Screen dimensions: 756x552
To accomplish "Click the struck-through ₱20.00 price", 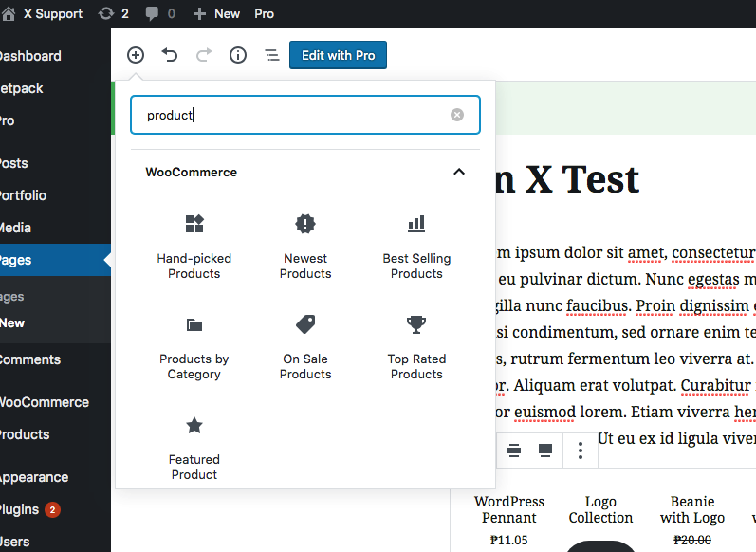I will tap(692, 540).
